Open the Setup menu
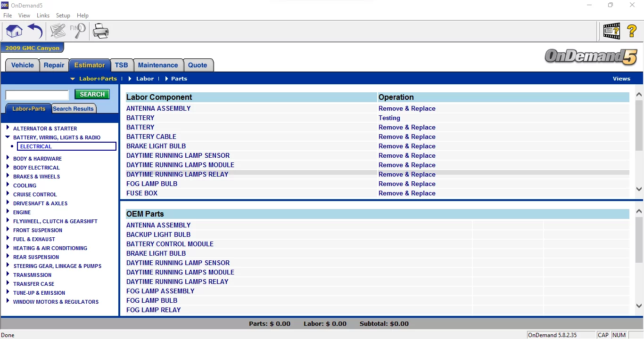 coord(63,15)
